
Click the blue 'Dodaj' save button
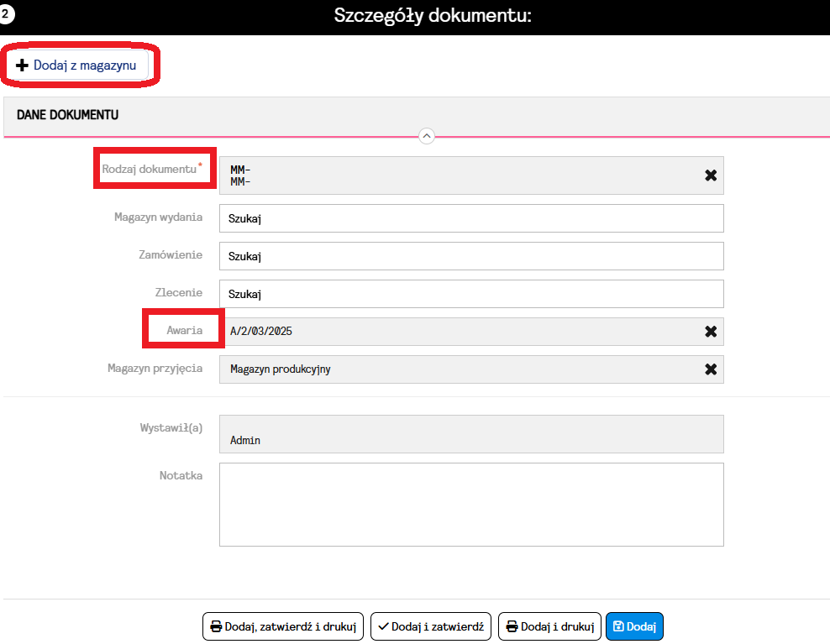pyautogui.click(x=634, y=626)
